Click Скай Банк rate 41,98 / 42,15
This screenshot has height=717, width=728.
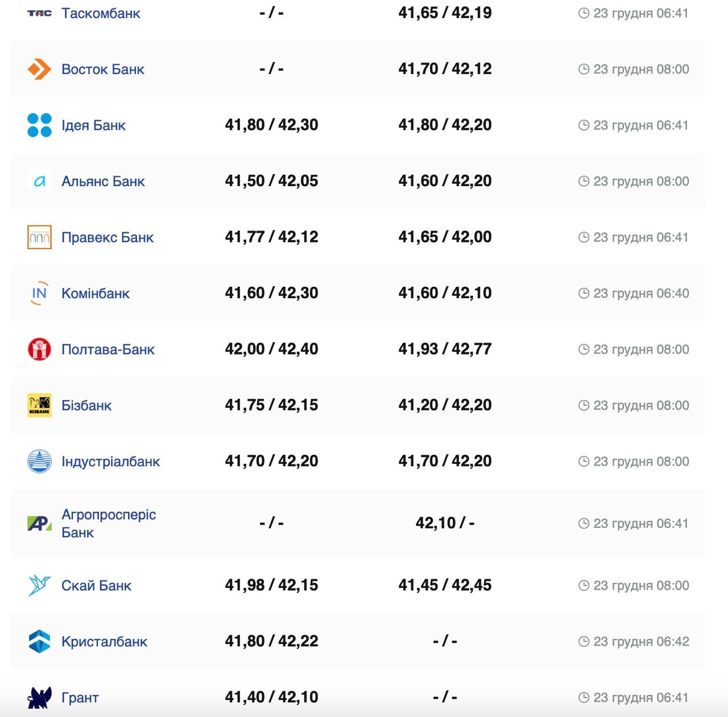pyautogui.click(x=271, y=585)
